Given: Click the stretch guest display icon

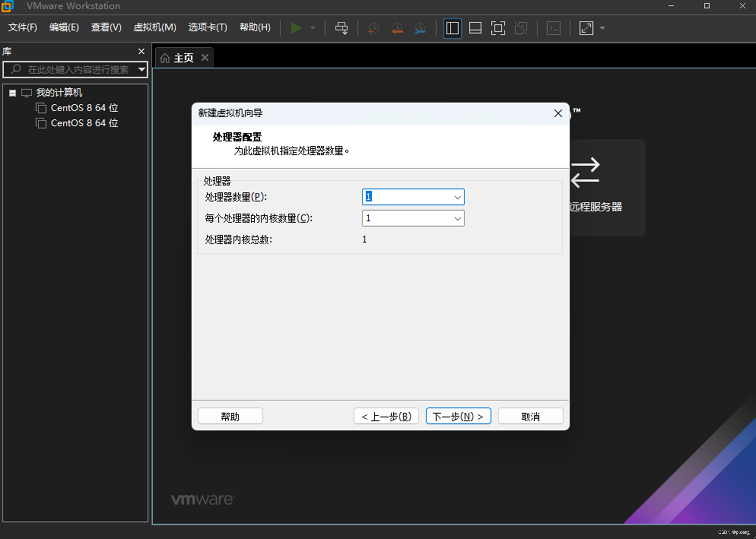Looking at the screenshot, I should [x=586, y=28].
